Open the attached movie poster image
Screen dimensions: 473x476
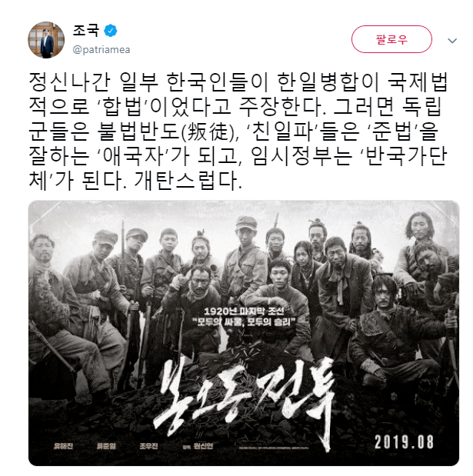pyautogui.click(x=244, y=333)
